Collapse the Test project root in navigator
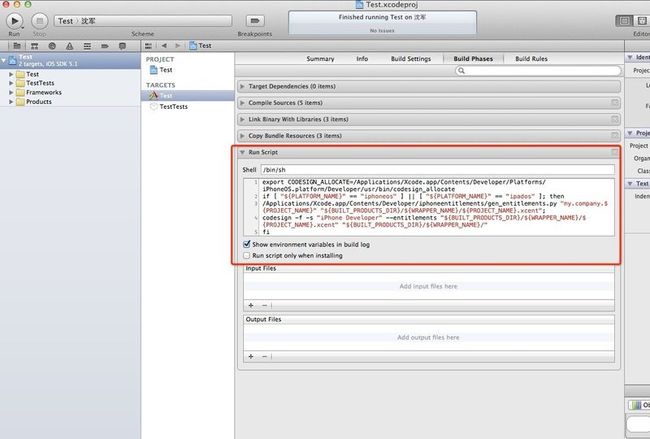 pos(4,61)
